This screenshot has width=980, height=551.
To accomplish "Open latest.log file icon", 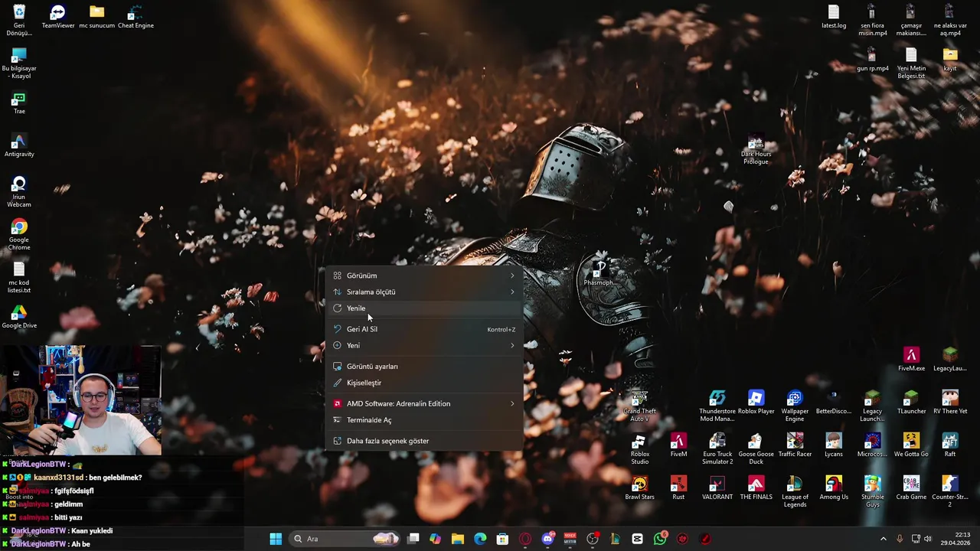I will pos(834,17).
